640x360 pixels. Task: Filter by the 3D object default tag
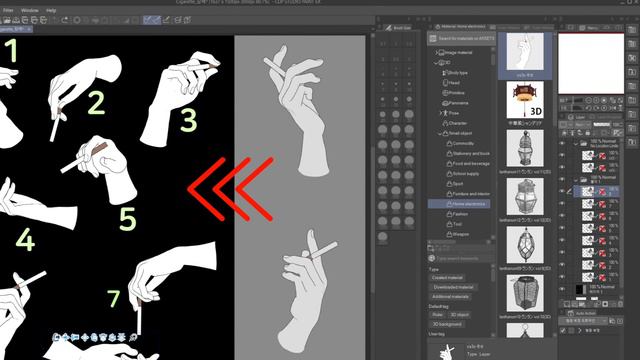459,315
